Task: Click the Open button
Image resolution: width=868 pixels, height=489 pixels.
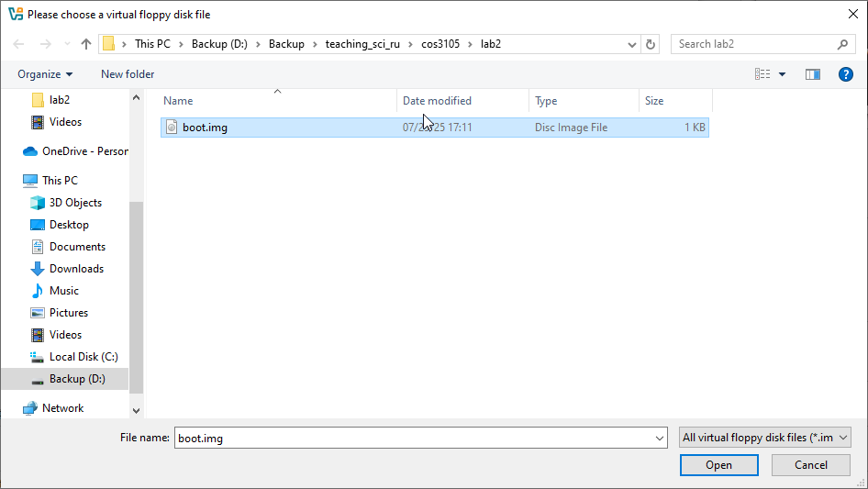Action: [x=719, y=465]
